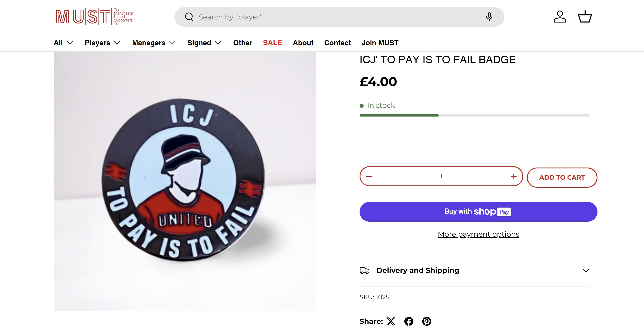The image size is (644, 327).
Task: Expand the Players menu dropdown
Action: [x=102, y=43]
